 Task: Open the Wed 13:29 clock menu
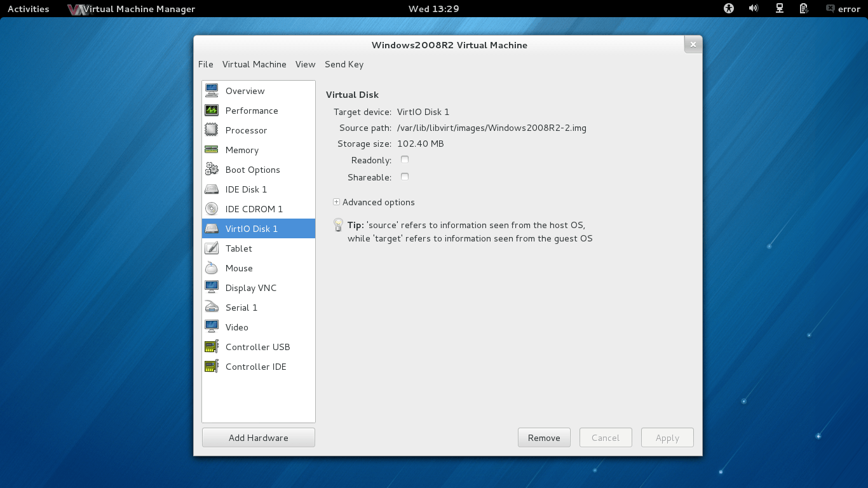point(434,9)
